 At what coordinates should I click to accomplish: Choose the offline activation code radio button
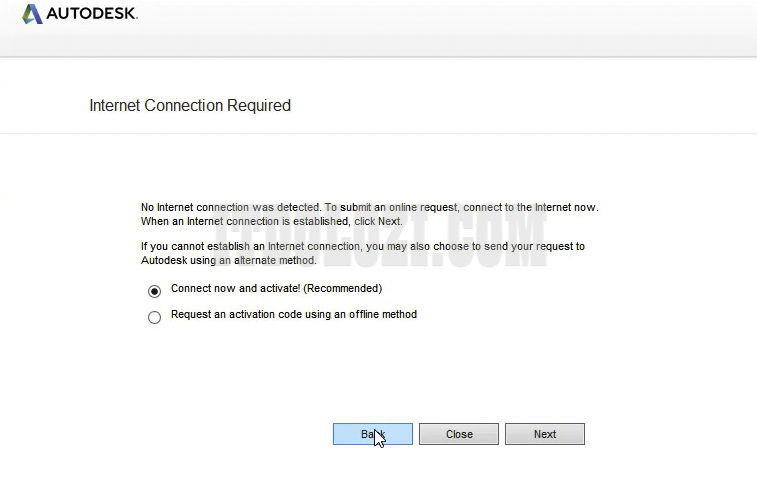154,318
